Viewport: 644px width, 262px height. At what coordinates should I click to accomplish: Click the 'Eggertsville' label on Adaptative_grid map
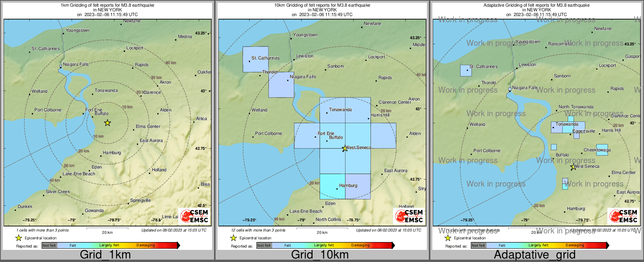click(x=584, y=131)
